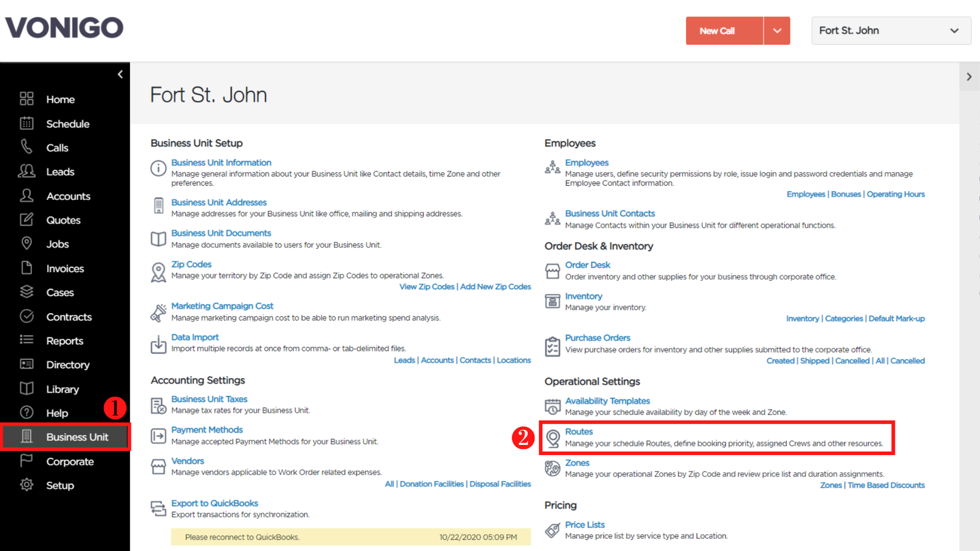Click the Business Unit Addresses phone icon
The width and height of the screenshot is (980, 551).
(x=158, y=205)
